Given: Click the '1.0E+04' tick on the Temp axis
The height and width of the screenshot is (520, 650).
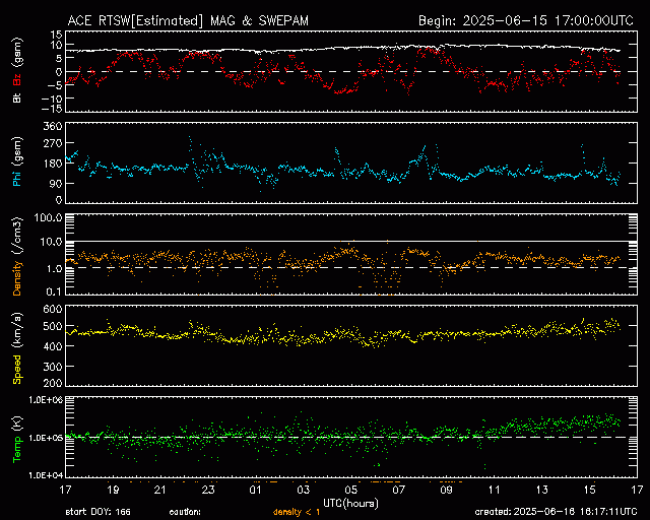Looking at the screenshot, I should pos(46,475).
